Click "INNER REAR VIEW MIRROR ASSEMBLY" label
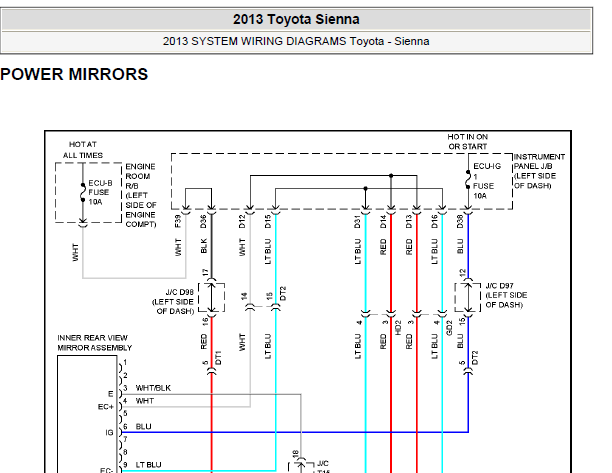612x473 pixels. 94,343
